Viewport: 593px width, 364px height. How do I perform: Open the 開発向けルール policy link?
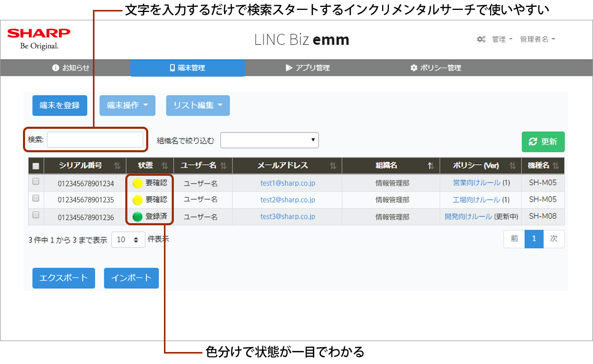(468, 216)
